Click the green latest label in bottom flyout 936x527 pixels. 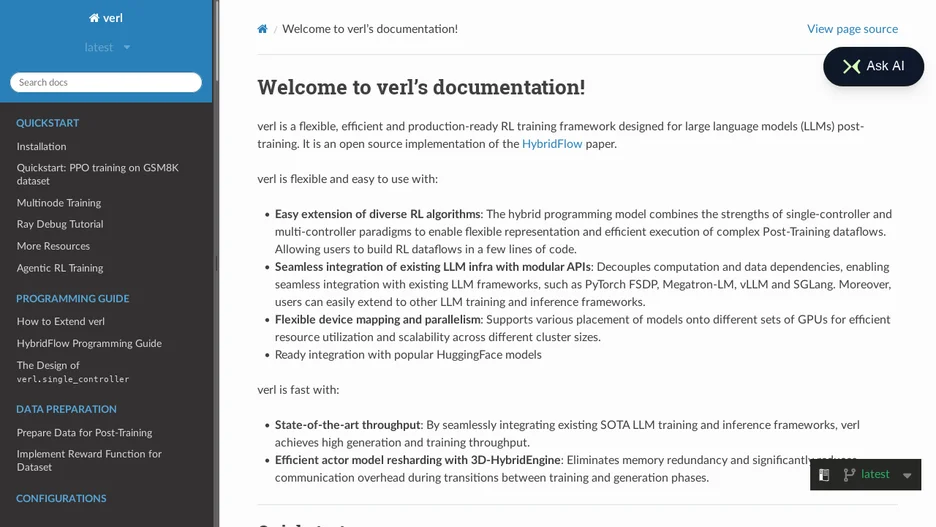click(x=875, y=474)
